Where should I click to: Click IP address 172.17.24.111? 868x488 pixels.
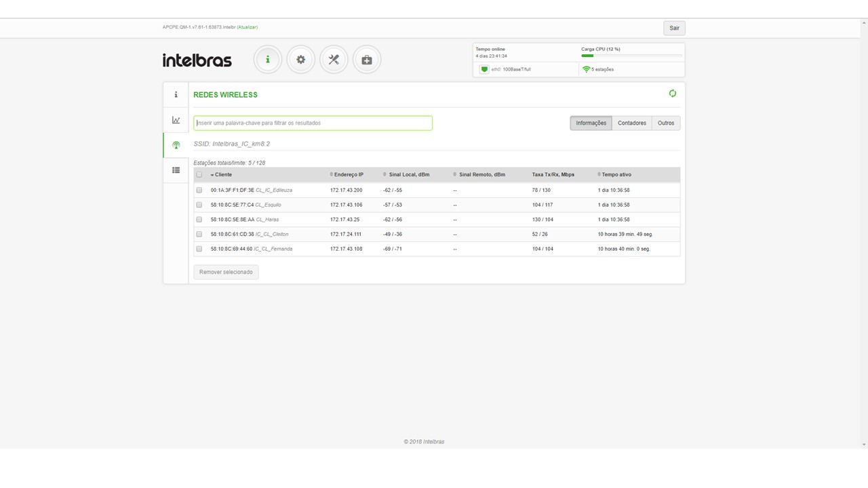click(346, 235)
